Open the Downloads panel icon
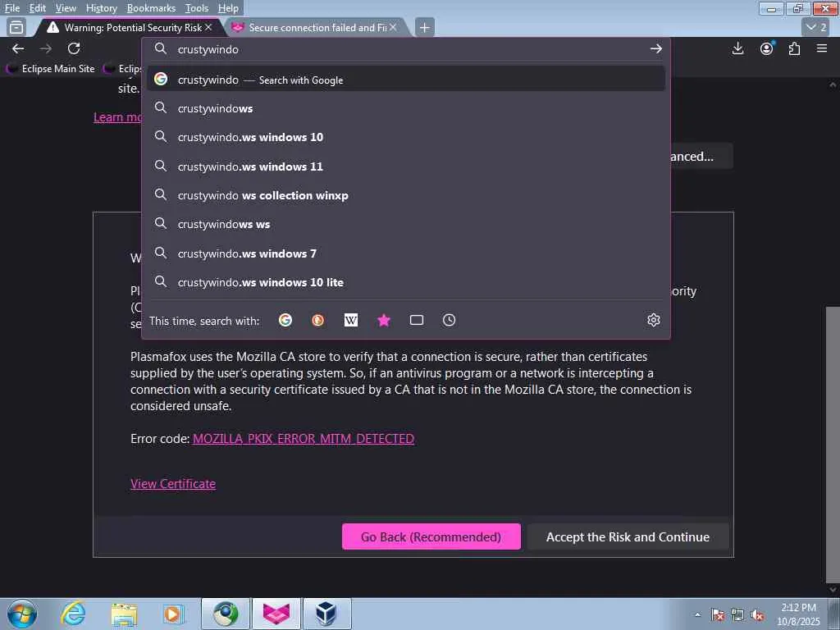Viewport: 840px width, 630px height. [x=737, y=48]
